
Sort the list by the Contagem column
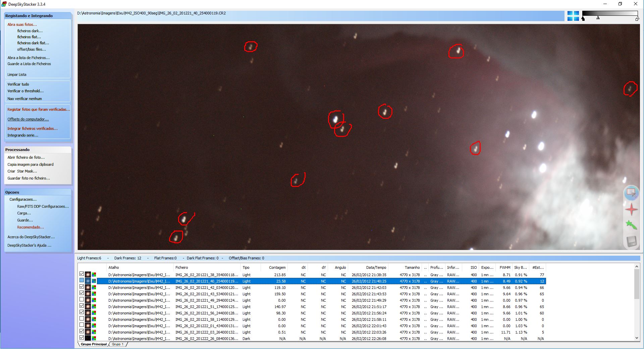277,267
